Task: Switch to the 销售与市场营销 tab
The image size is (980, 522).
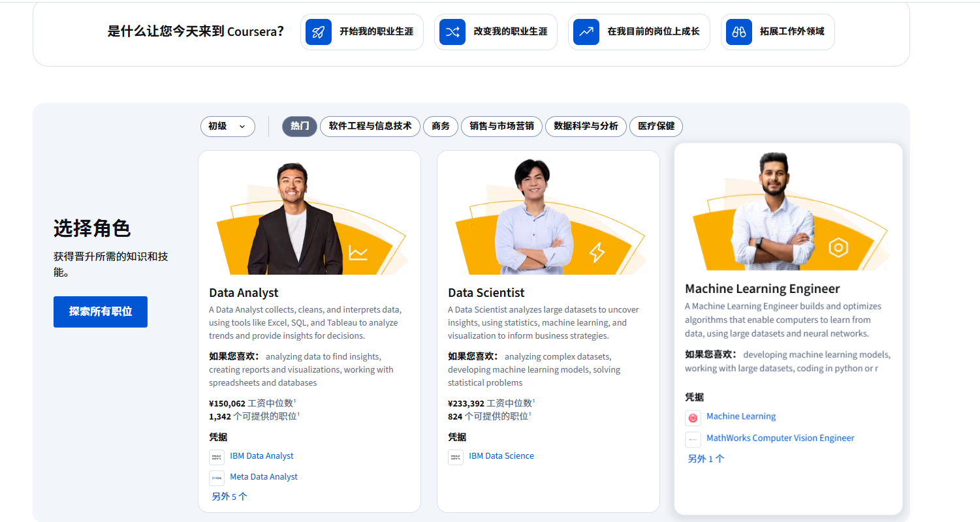Action: [501, 126]
